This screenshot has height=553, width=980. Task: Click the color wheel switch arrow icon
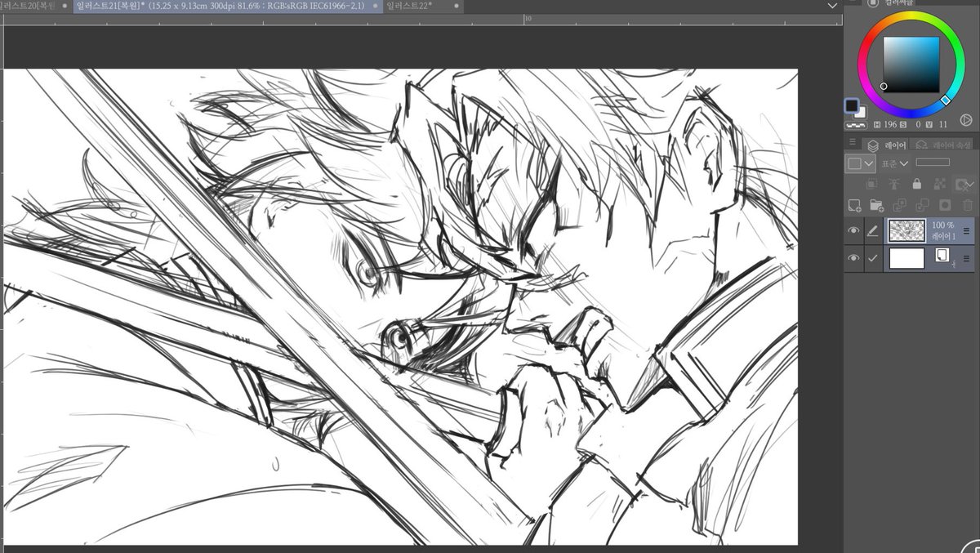tap(965, 120)
